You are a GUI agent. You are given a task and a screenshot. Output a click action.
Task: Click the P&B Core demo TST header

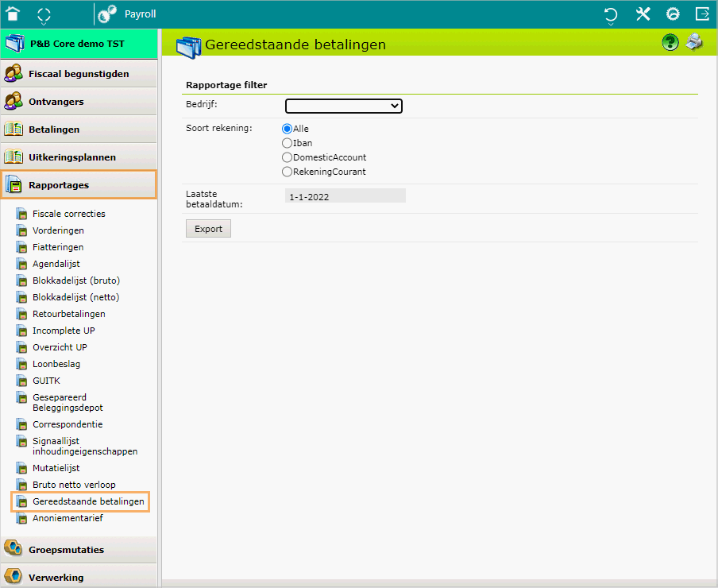point(77,44)
